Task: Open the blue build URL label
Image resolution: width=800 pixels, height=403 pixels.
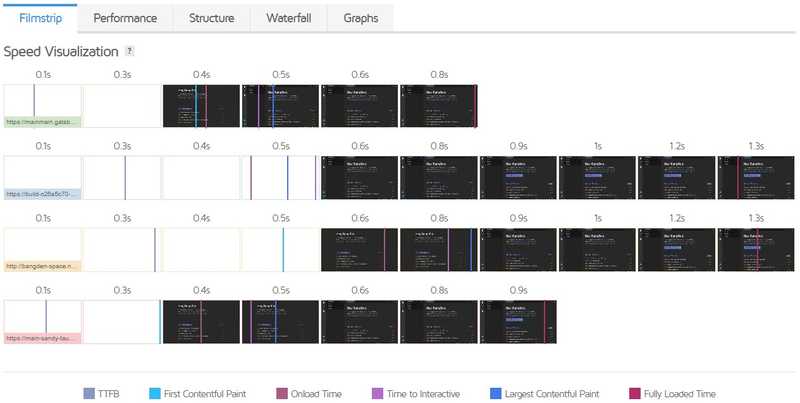Action: coord(42,194)
